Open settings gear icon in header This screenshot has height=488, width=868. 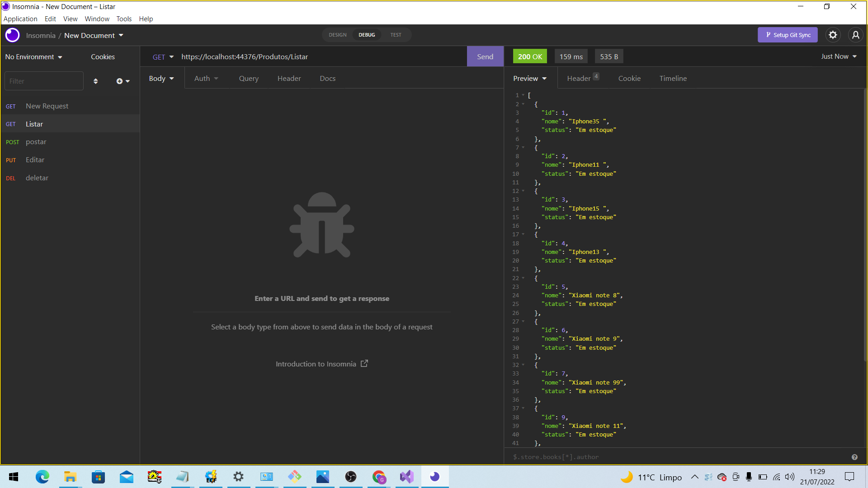click(x=833, y=35)
